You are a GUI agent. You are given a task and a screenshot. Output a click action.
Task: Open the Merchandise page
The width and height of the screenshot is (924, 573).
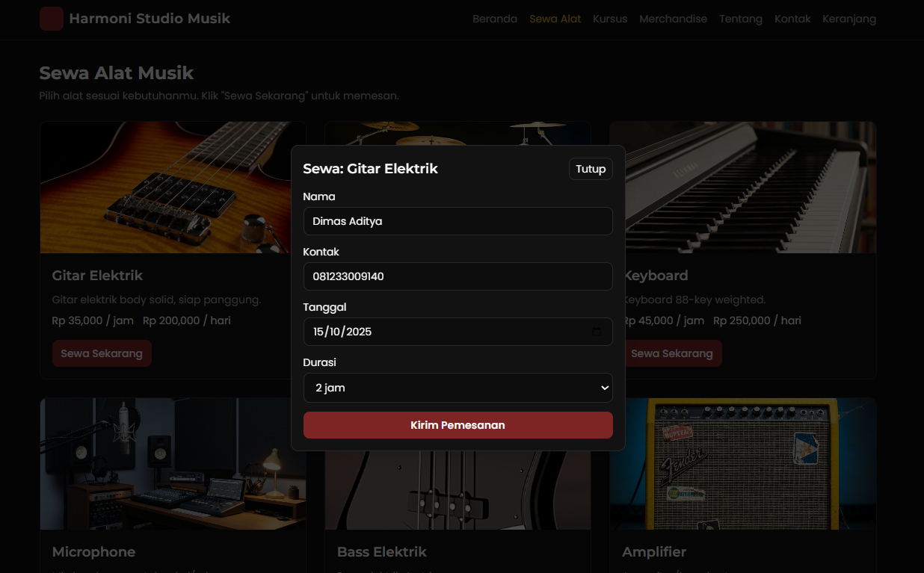pyautogui.click(x=673, y=19)
